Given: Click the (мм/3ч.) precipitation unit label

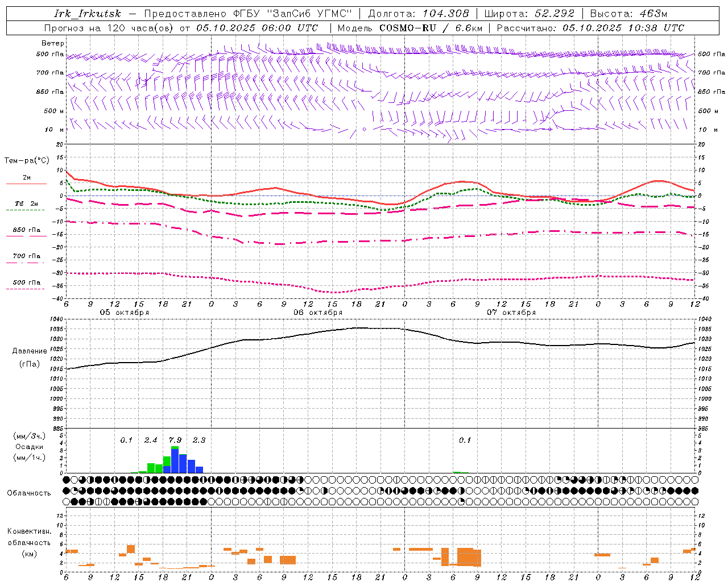Looking at the screenshot, I should [30, 436].
